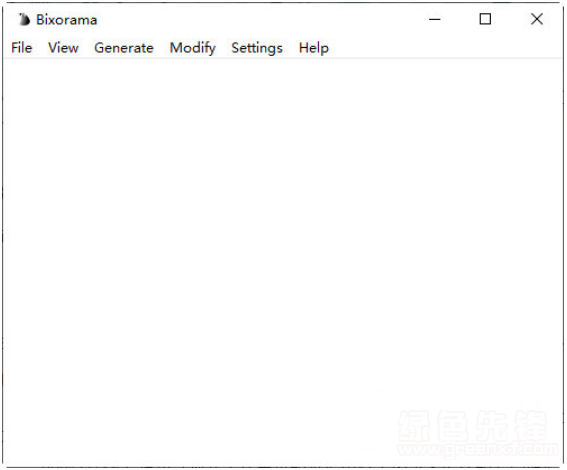
Task: Open the Help menu
Action: [x=314, y=48]
